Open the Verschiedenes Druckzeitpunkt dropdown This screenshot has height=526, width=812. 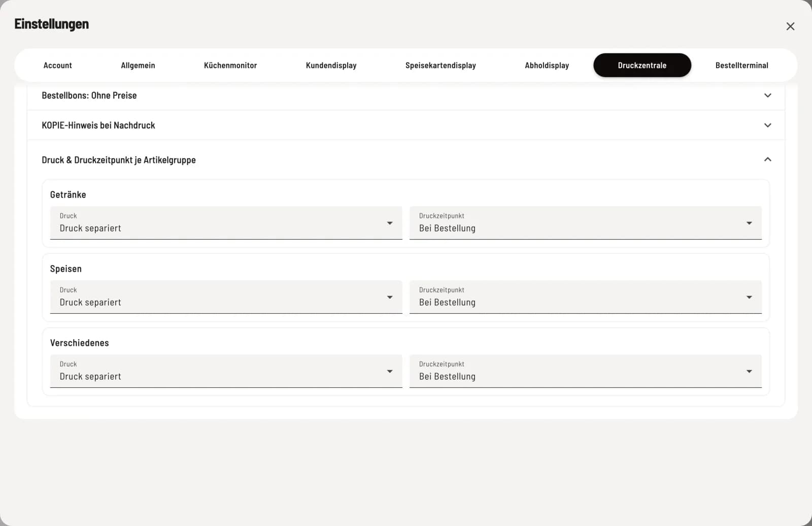[x=586, y=371]
